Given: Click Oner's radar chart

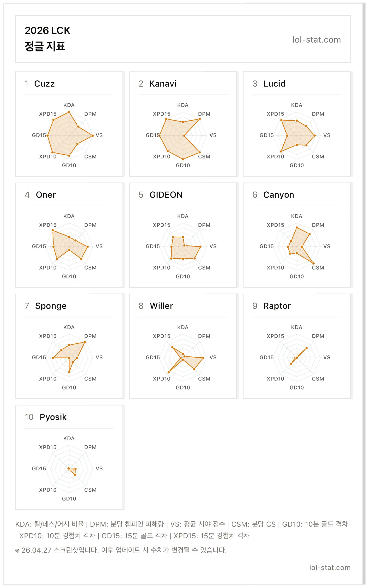Looking at the screenshot, I should click(69, 247).
